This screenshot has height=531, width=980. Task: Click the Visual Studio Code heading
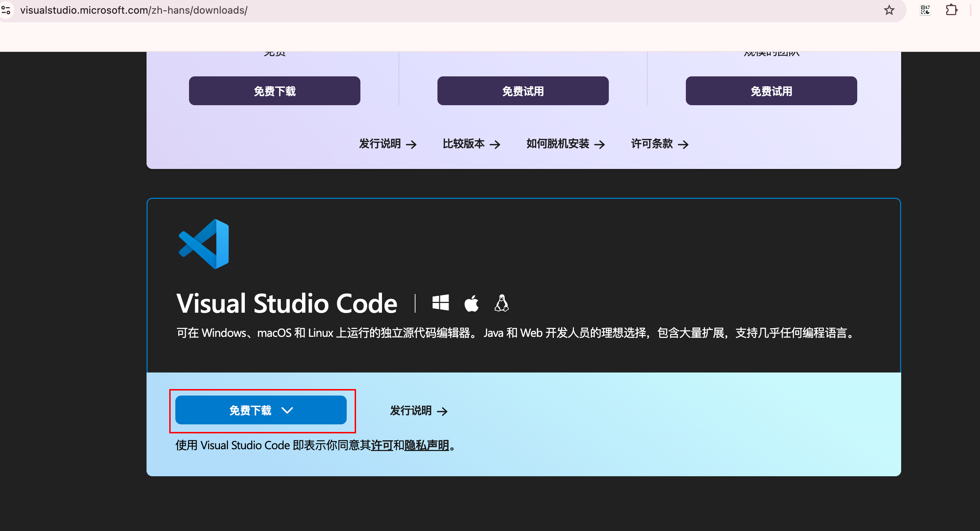coord(287,303)
